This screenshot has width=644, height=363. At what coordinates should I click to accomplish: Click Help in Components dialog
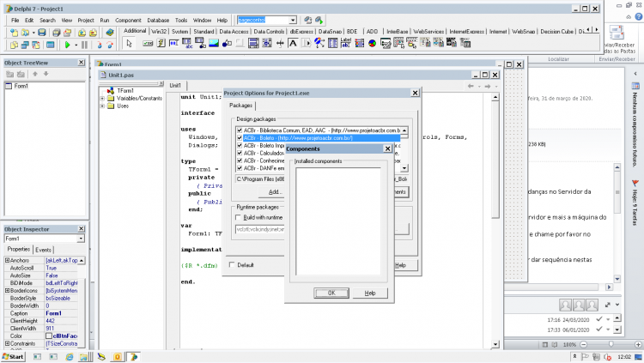pyautogui.click(x=370, y=293)
